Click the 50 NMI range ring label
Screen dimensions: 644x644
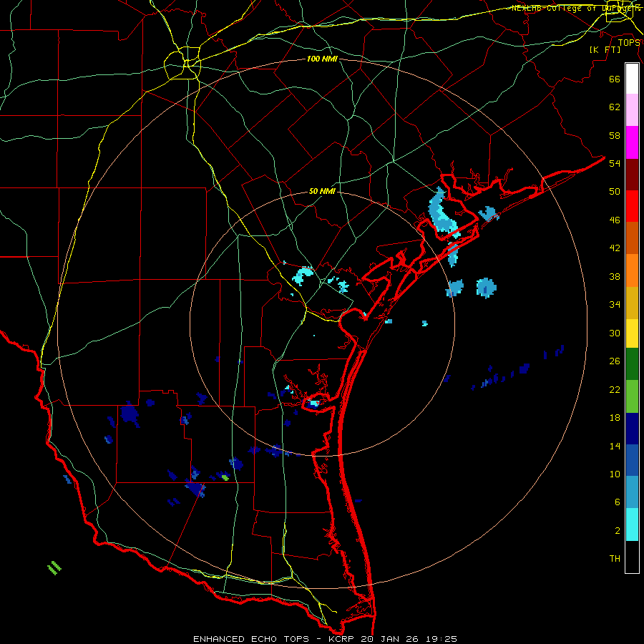[322, 191]
